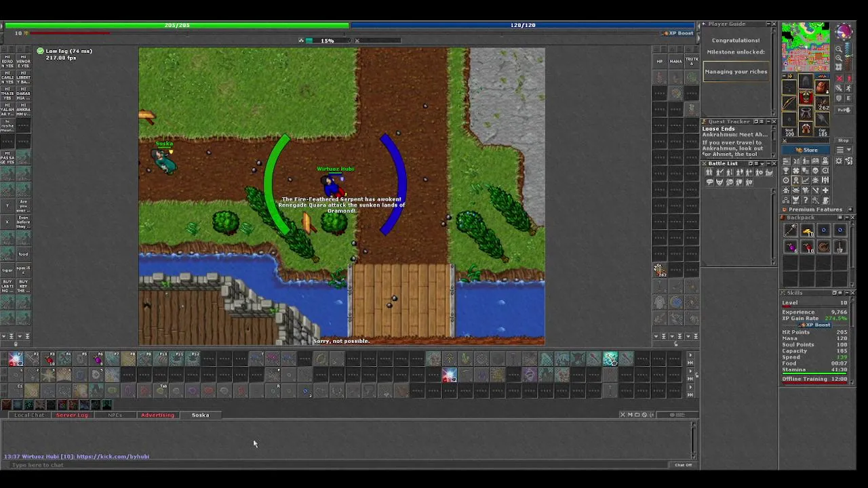Click the F1 hotkey slot on the action bar
The width and height of the screenshot is (868, 488).
pyautogui.click(x=16, y=359)
